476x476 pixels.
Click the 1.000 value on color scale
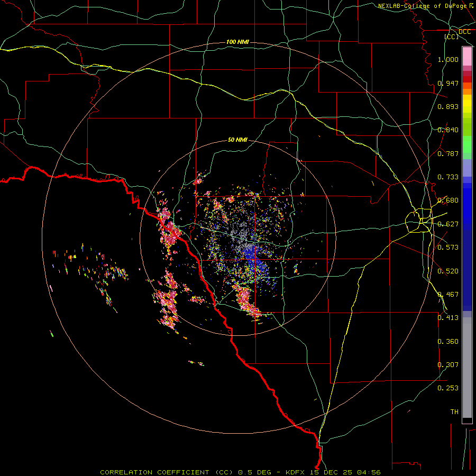(448, 59)
